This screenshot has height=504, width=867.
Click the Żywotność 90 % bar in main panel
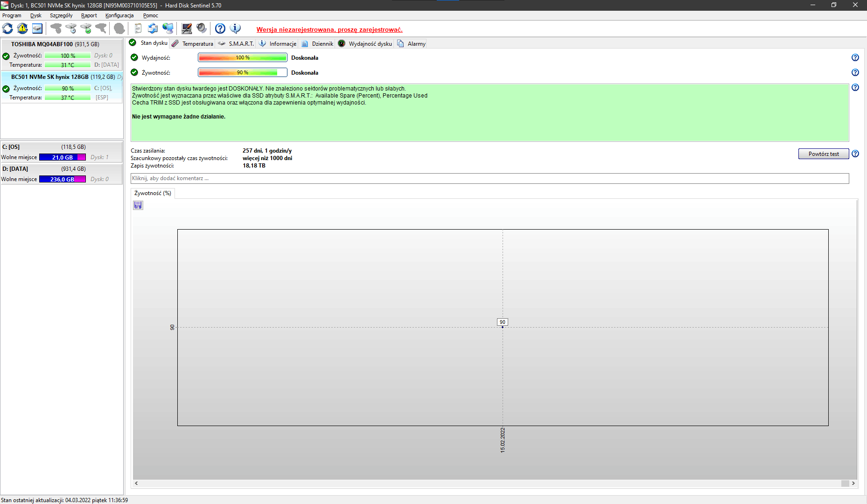243,72
